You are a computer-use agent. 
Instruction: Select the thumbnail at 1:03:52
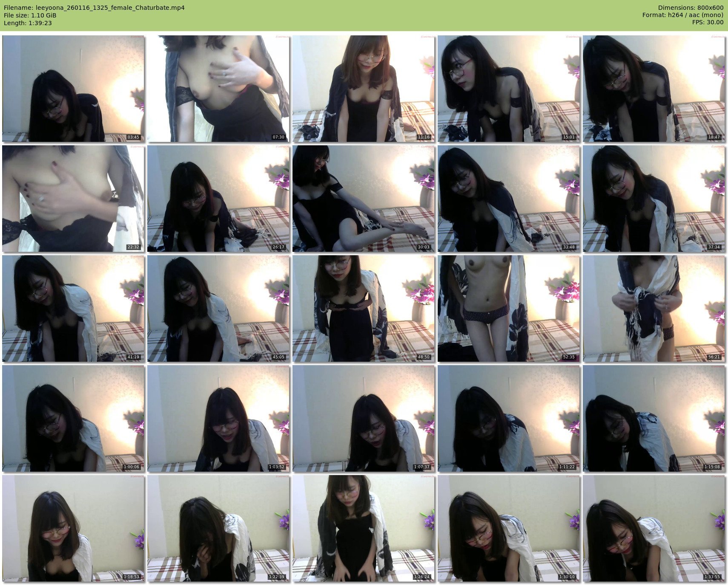click(x=218, y=418)
